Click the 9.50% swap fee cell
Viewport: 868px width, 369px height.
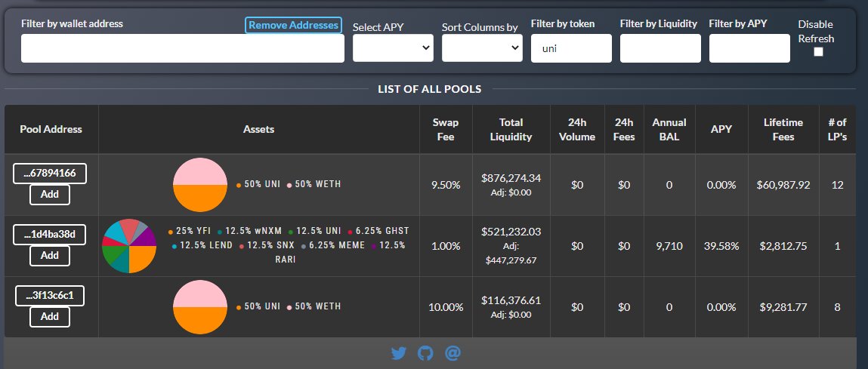(446, 185)
